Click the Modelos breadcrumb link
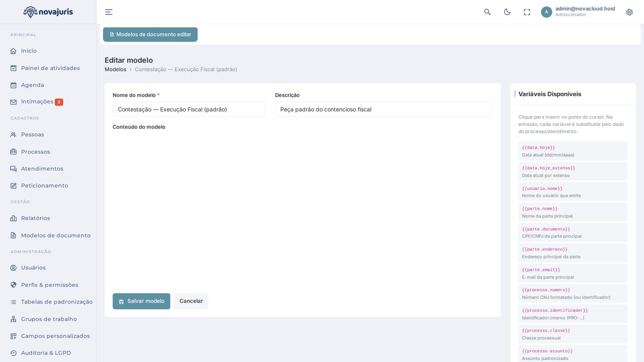644x362 pixels. pos(115,70)
